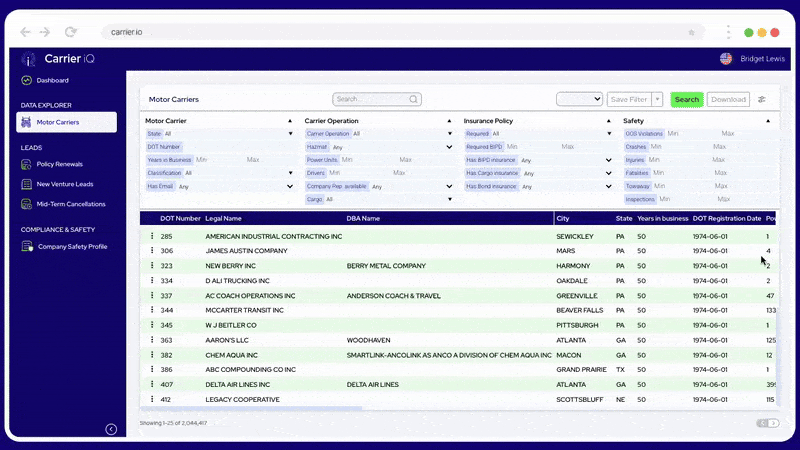Screen dimensions: 800x450
Task: Collapse the sidebar with the arrow icon
Action: click(111, 429)
